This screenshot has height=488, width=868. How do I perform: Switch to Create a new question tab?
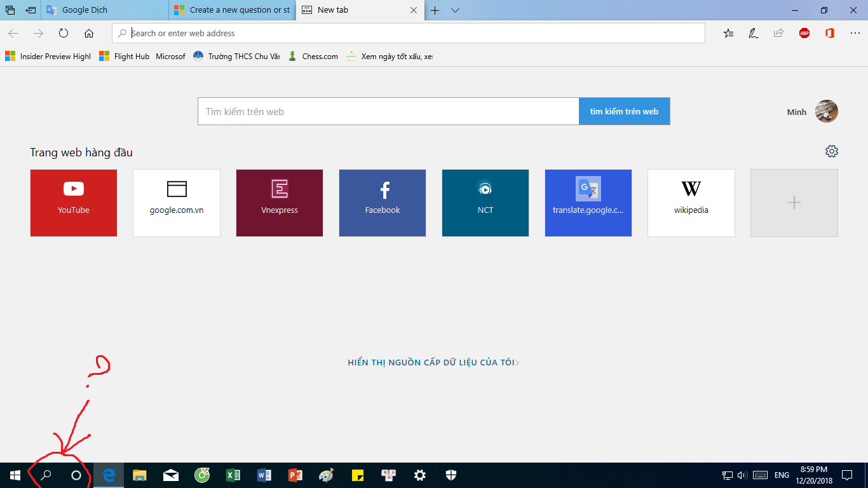(233, 10)
